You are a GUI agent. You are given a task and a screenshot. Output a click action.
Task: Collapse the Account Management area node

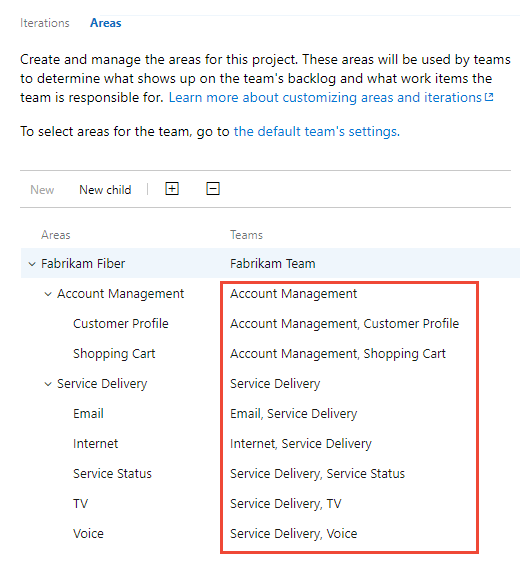point(48,294)
